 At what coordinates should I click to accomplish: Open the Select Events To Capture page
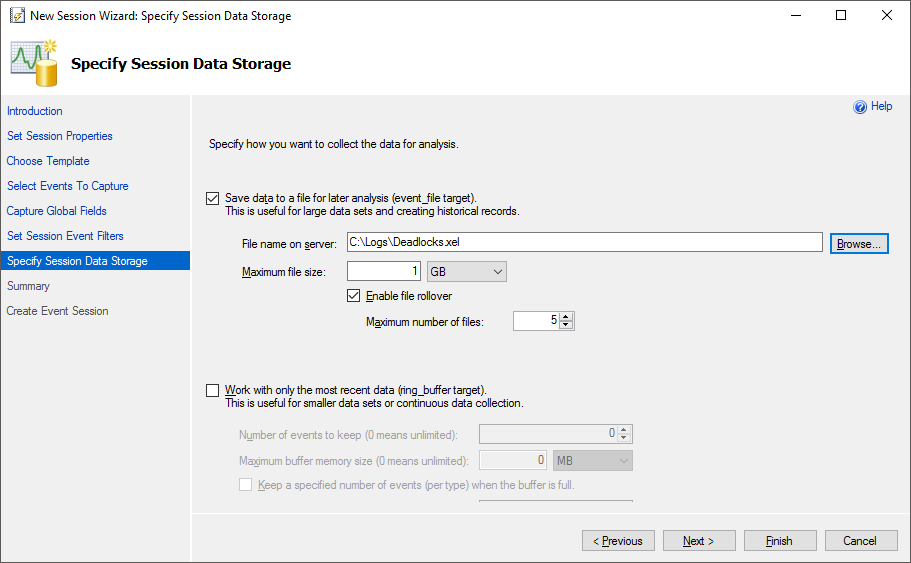[68, 186]
